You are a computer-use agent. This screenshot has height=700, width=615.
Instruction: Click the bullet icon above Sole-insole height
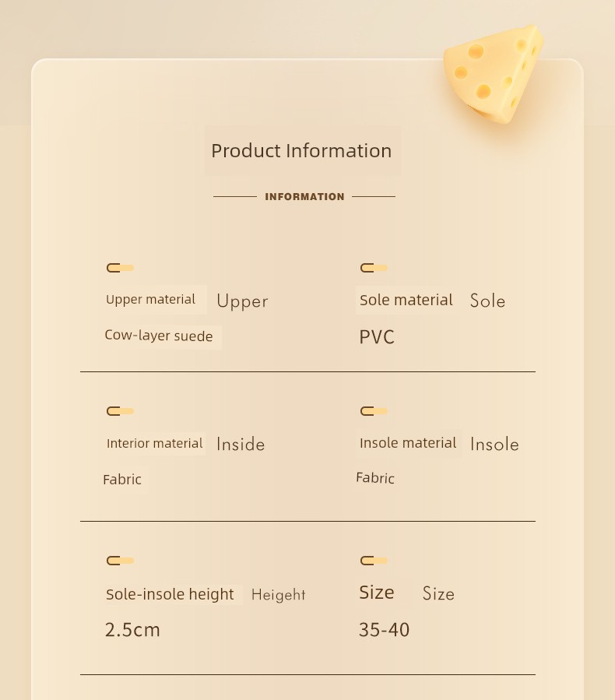[x=120, y=561]
